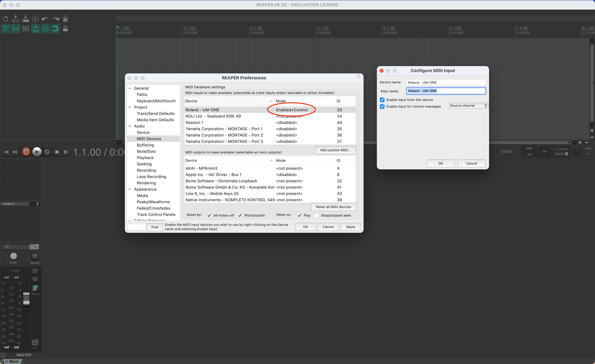
Task: Select Buffering in preferences sidebar
Action: tap(145, 145)
